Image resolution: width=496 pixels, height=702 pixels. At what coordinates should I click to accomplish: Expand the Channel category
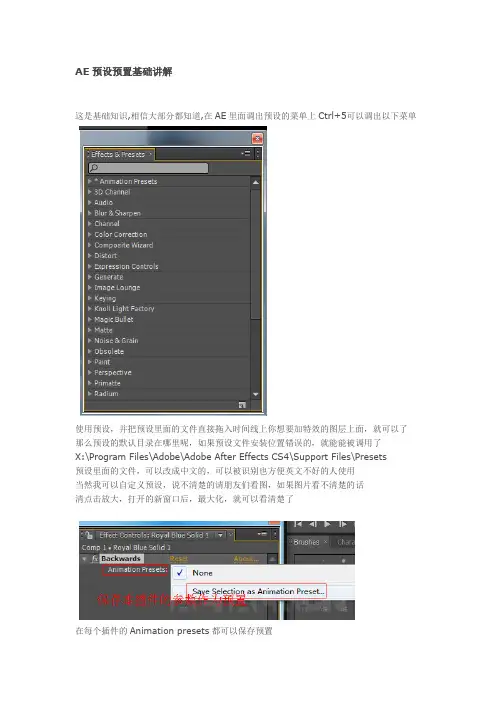click(90, 224)
